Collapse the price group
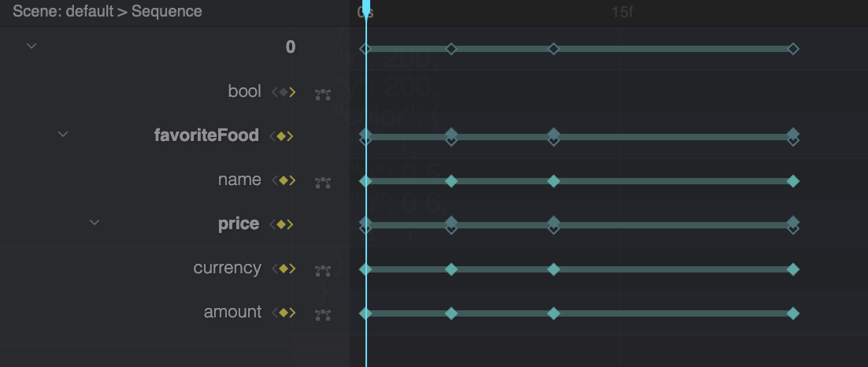The image size is (868, 367). point(95,223)
